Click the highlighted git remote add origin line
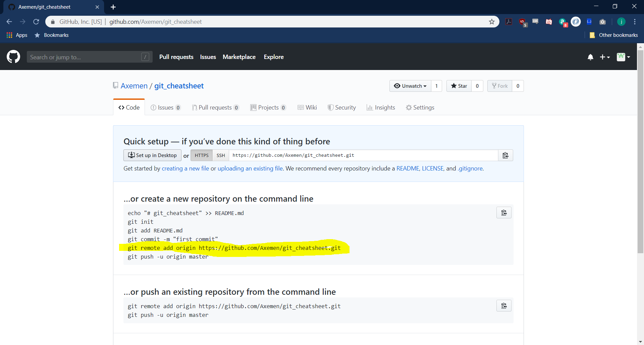 (x=234, y=248)
